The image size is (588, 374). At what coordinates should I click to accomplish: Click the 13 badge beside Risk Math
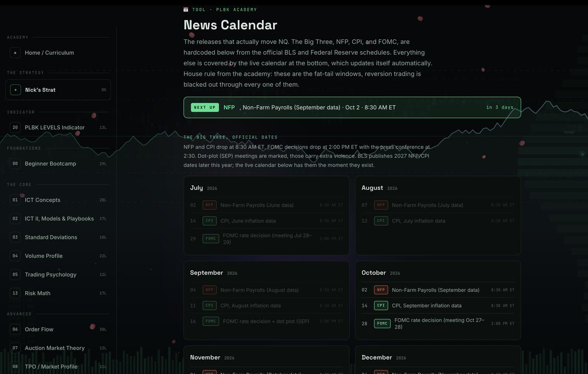click(15, 293)
